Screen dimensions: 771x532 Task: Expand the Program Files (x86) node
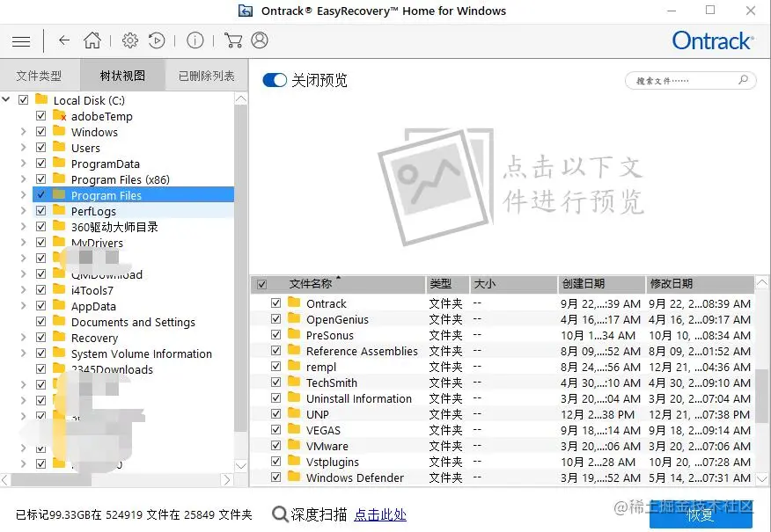[x=24, y=179]
